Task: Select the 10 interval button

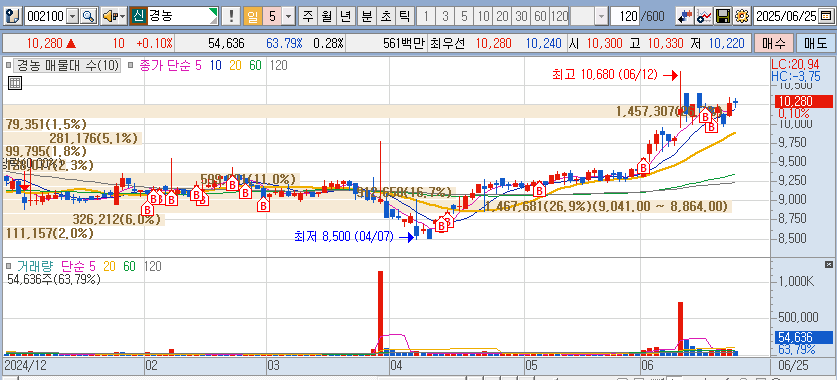Action: tap(483, 17)
